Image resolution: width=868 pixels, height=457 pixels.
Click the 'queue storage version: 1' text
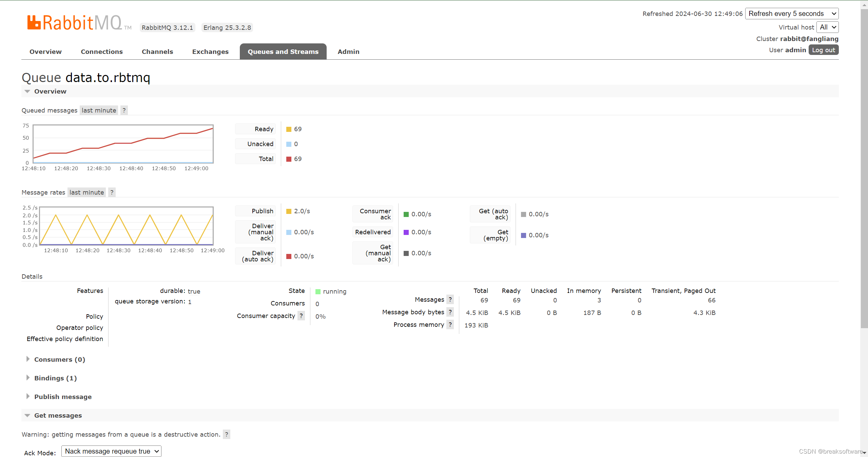point(153,301)
